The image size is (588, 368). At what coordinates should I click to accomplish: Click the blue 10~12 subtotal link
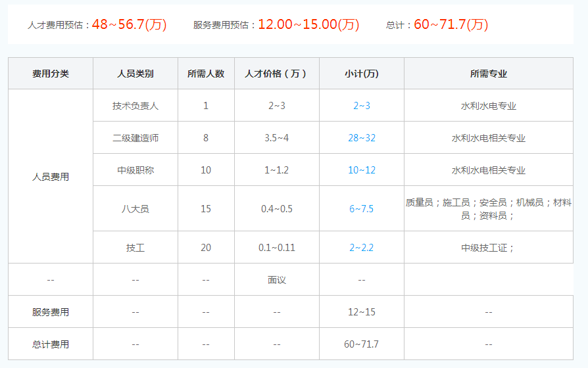[362, 170]
